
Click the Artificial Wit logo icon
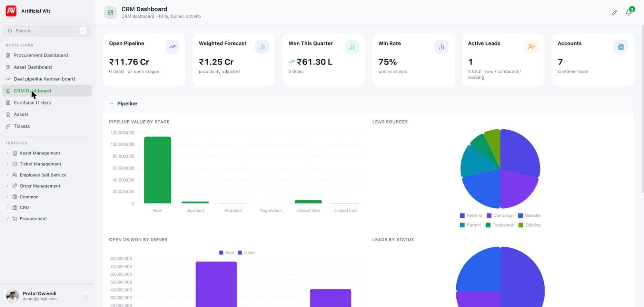pyautogui.click(x=11, y=11)
